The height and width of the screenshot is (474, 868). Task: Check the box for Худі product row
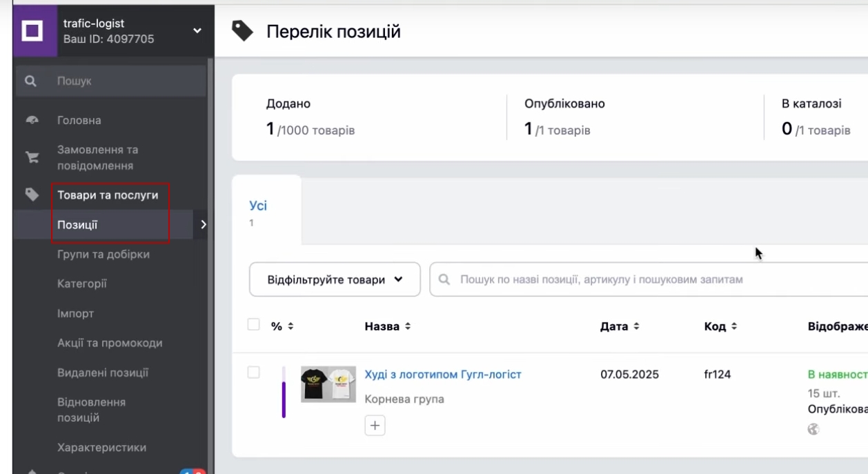point(254,373)
